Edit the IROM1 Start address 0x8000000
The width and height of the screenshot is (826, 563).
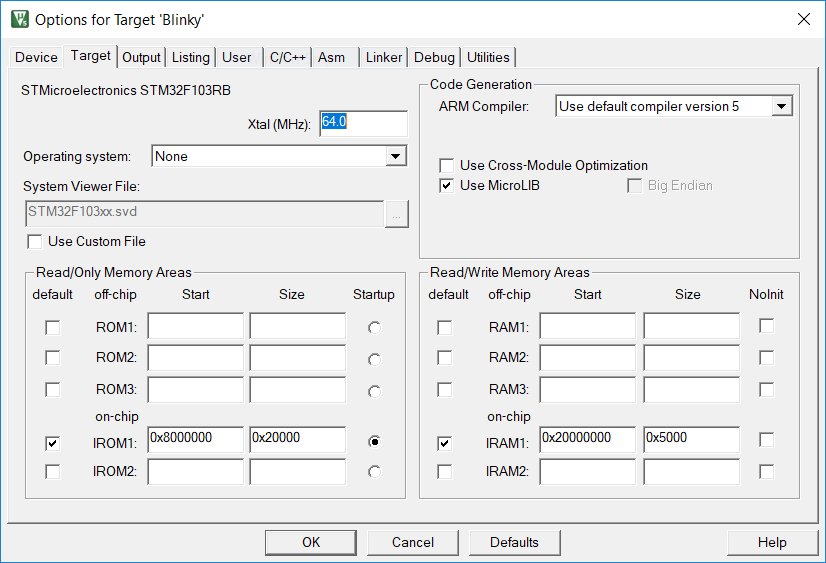point(195,439)
